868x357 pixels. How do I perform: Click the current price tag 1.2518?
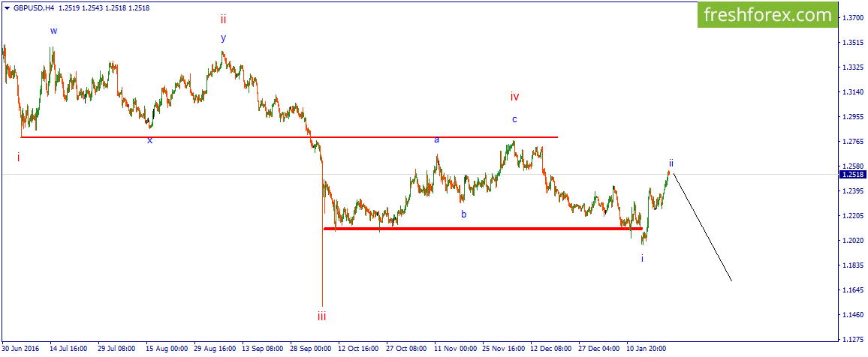[x=852, y=175]
